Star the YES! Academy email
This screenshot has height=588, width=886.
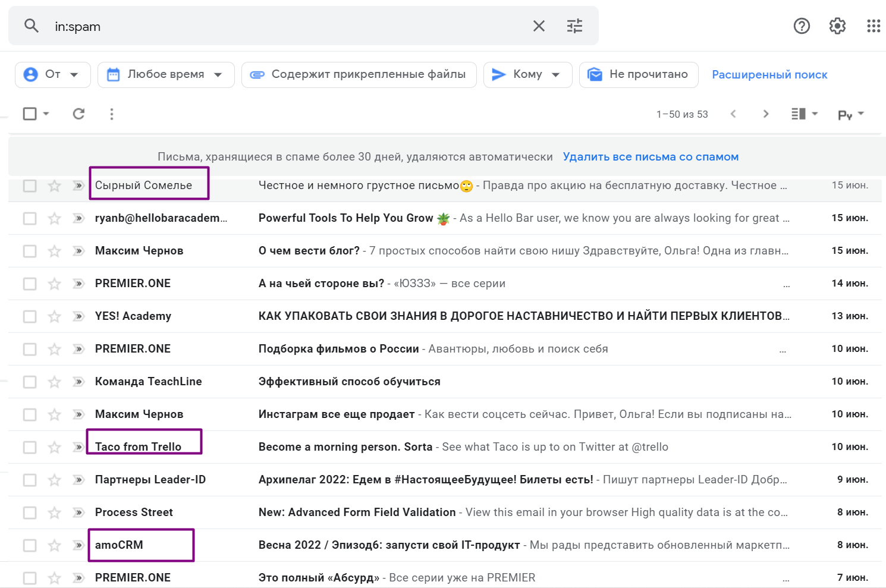54,316
